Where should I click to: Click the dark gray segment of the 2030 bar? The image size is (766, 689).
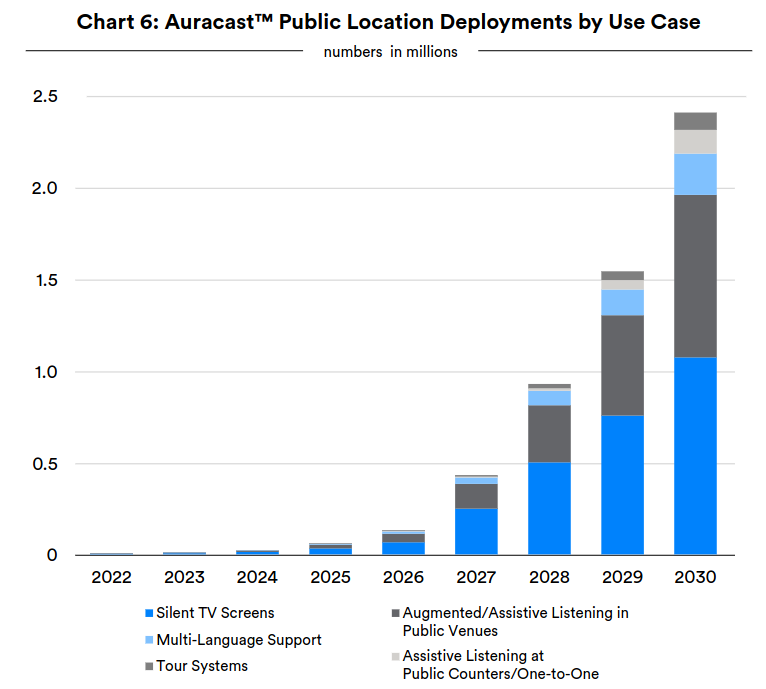click(x=695, y=275)
